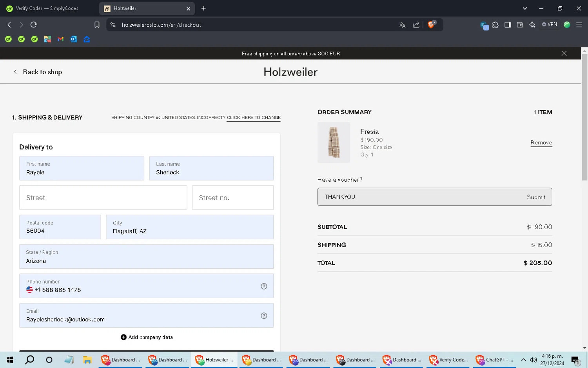Switch to Verify Code taskbar window

pos(448,360)
